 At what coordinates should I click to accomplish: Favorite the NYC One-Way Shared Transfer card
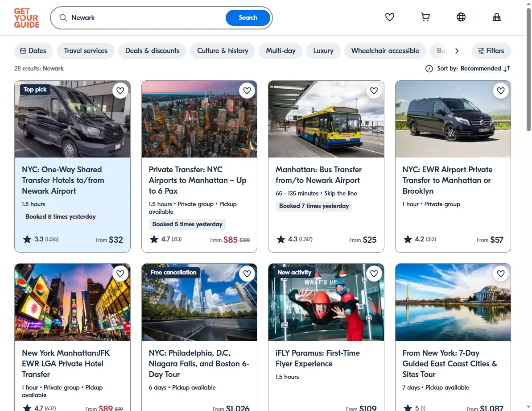pyautogui.click(x=120, y=91)
